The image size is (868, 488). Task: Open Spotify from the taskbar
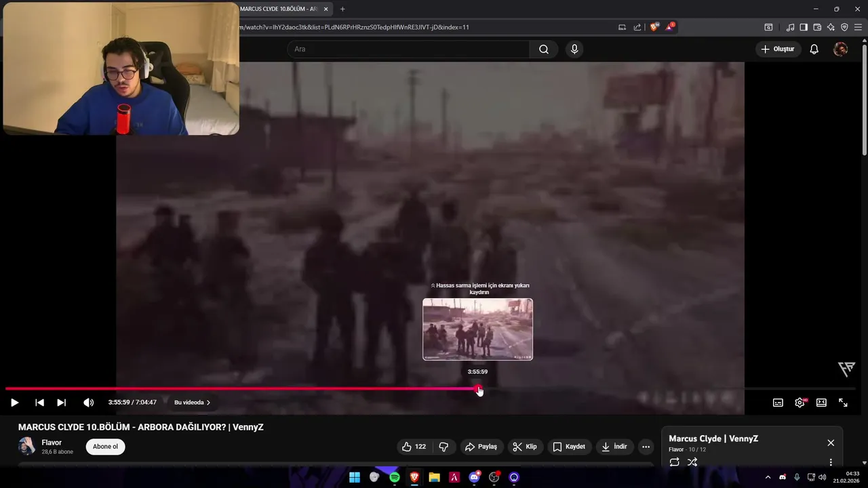[394, 477]
